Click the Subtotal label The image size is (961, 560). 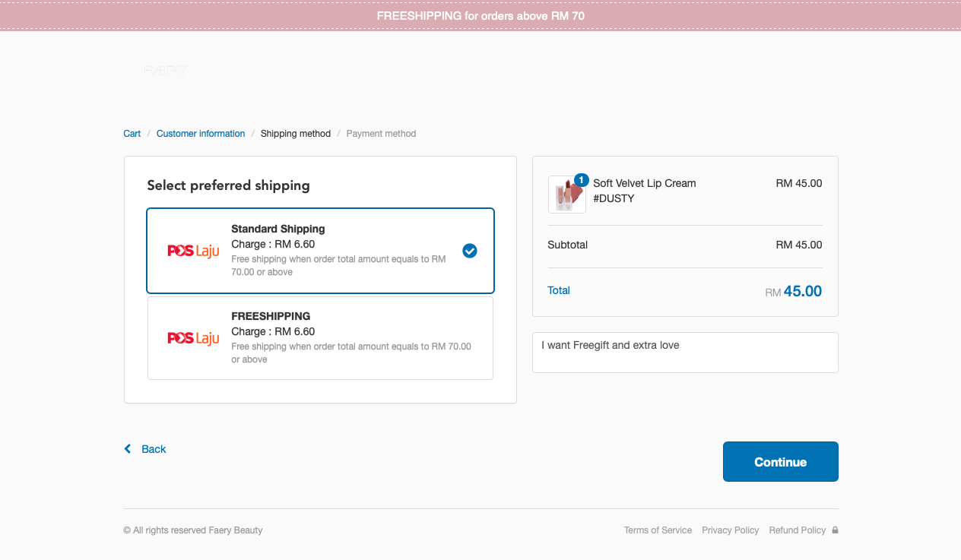click(x=567, y=245)
